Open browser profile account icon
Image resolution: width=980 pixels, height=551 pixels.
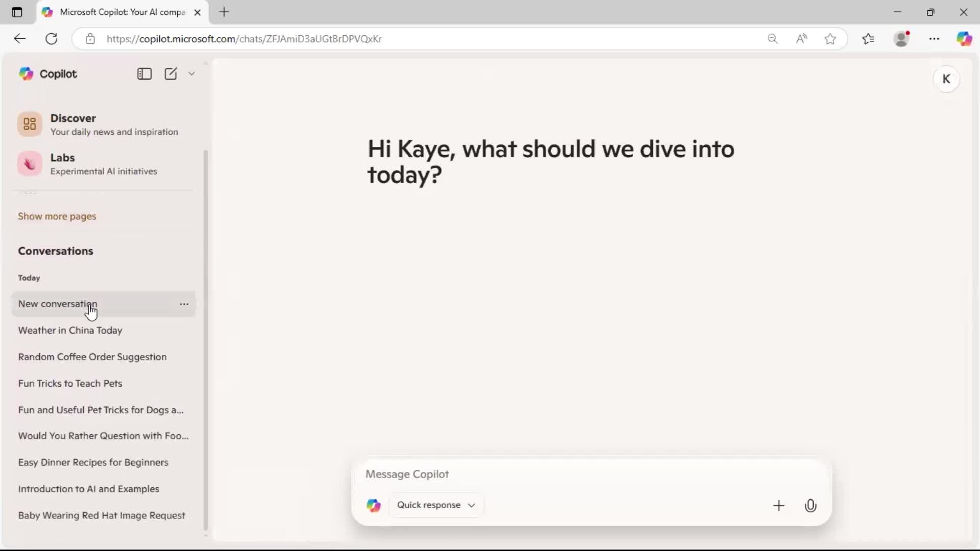[x=902, y=39]
